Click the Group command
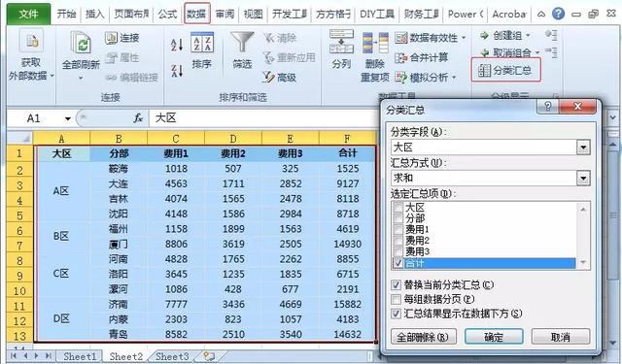 pyautogui.click(x=501, y=36)
